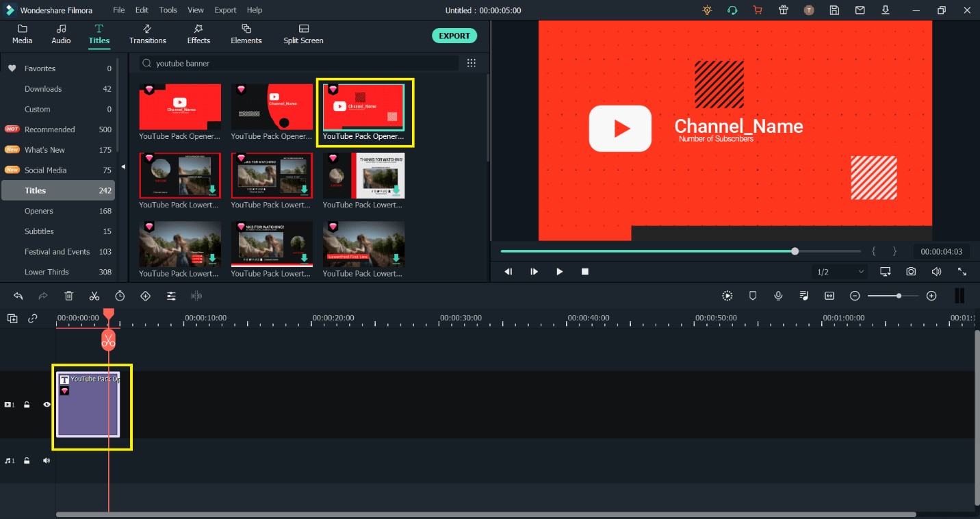Screen dimensions: 980x519
Task: Click the playhead scissors marker
Action: coord(108,340)
